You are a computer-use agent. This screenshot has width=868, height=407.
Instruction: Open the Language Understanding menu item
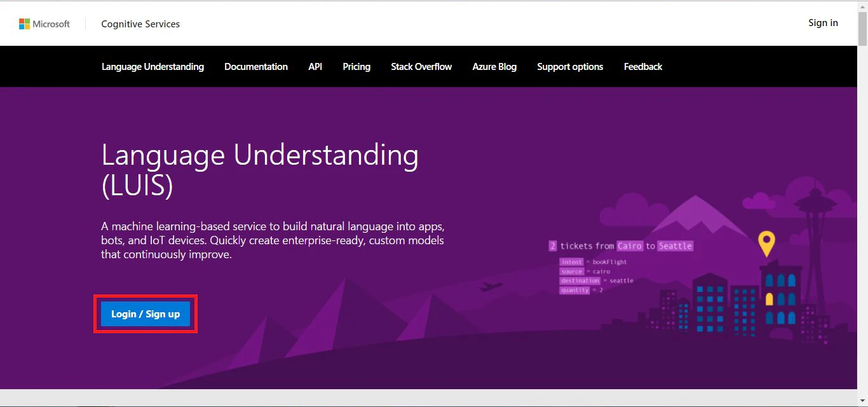point(153,67)
